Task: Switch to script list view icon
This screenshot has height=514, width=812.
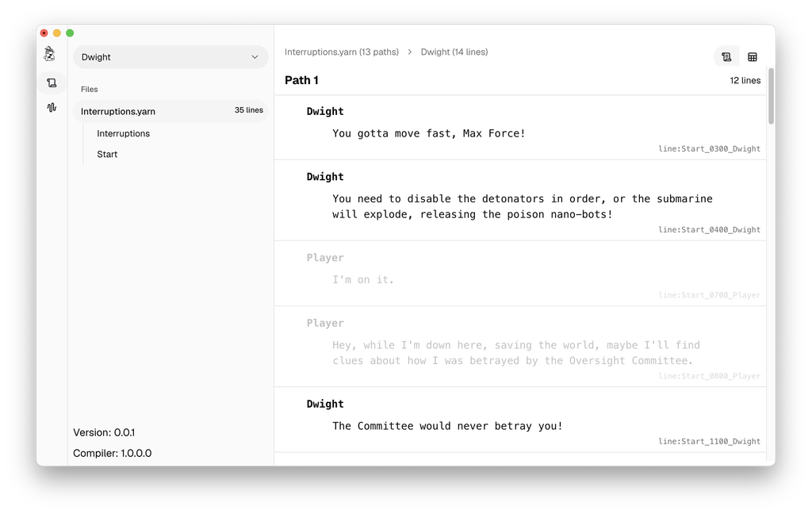Action: tap(726, 57)
